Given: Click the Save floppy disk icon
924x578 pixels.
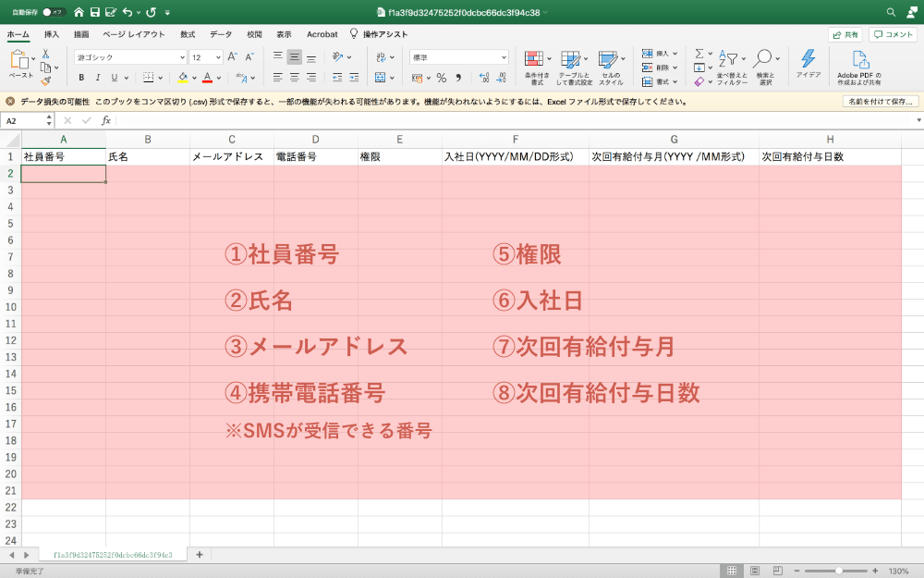Looking at the screenshot, I should tap(94, 12).
